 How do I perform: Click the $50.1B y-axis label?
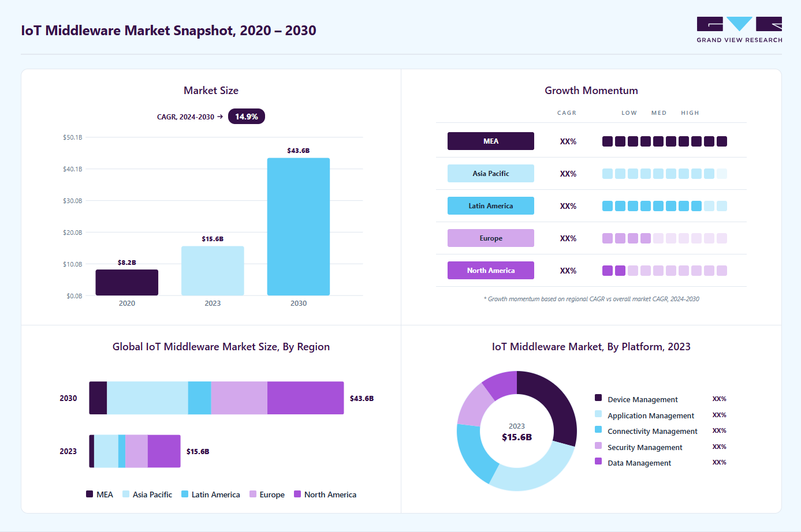click(x=73, y=137)
